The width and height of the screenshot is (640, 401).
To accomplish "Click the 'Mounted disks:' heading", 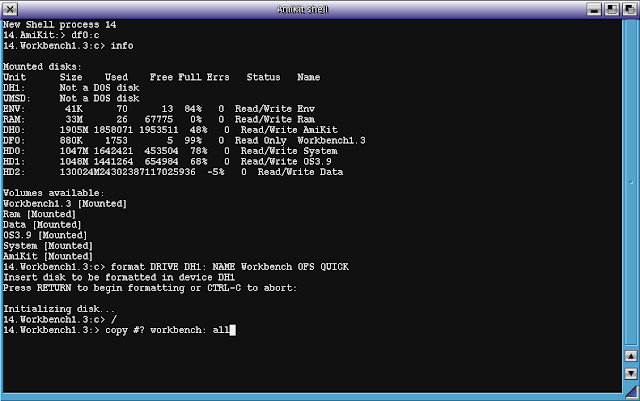I will (x=42, y=67).
